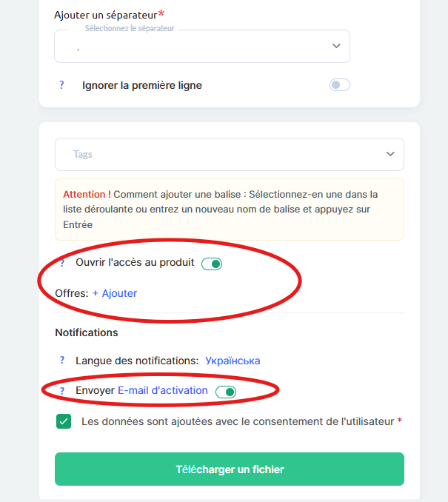The width and height of the screenshot is (448, 502).
Task: Click the Notifications section heading
Action: pos(87,332)
